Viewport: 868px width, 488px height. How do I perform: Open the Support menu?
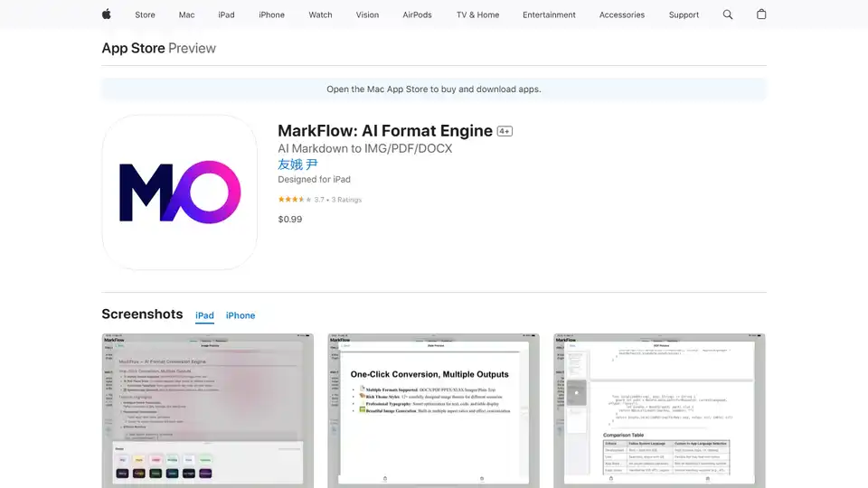(684, 15)
